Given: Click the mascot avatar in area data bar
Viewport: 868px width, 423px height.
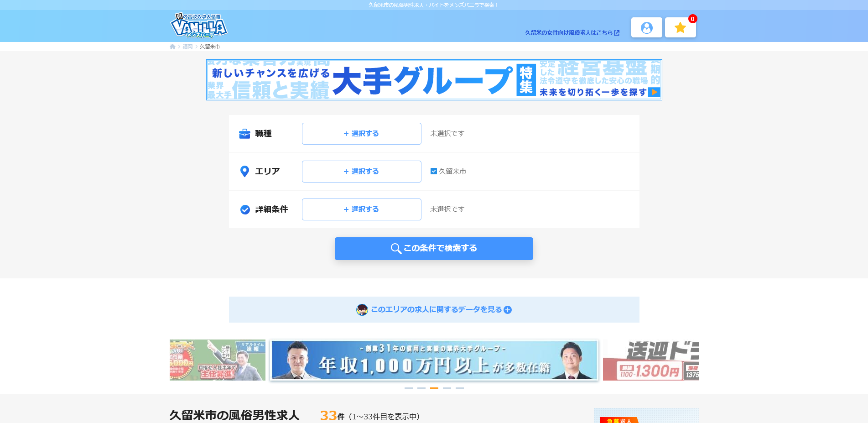Looking at the screenshot, I should [x=362, y=310].
